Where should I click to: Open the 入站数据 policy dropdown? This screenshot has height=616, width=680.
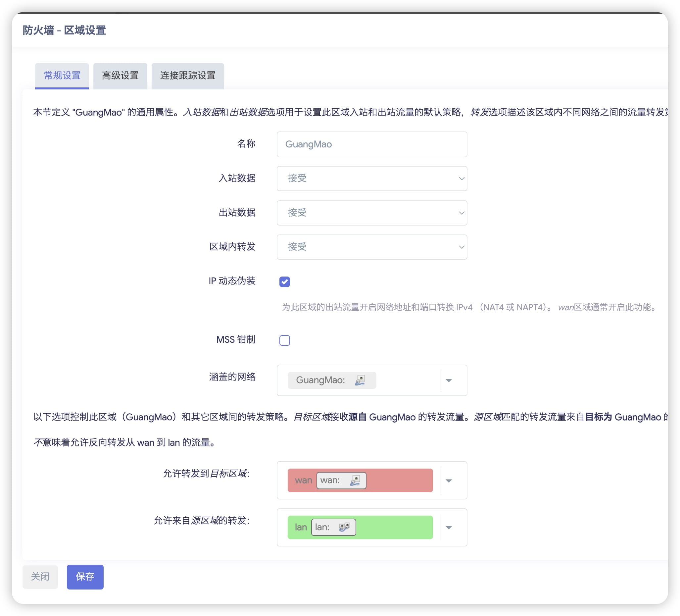point(461,179)
